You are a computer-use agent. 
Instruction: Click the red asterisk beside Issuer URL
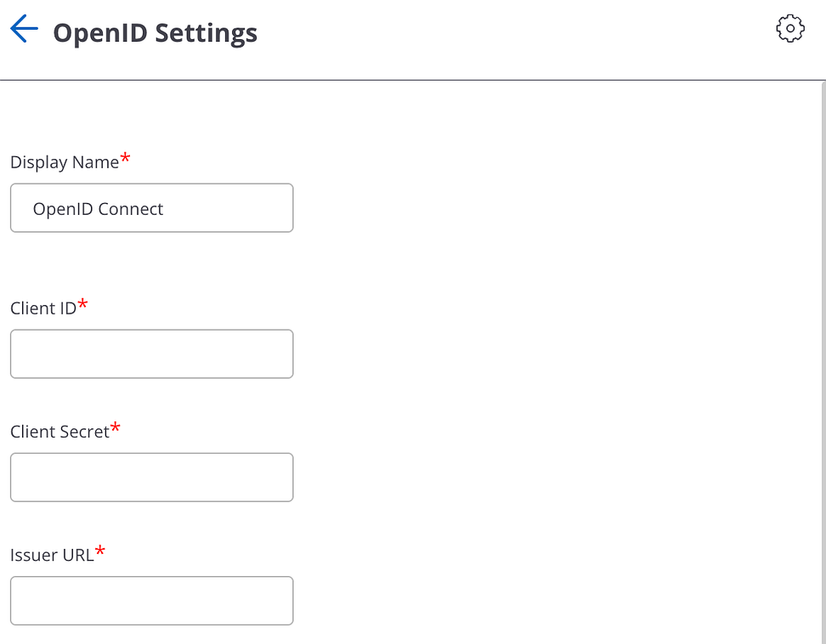click(100, 551)
